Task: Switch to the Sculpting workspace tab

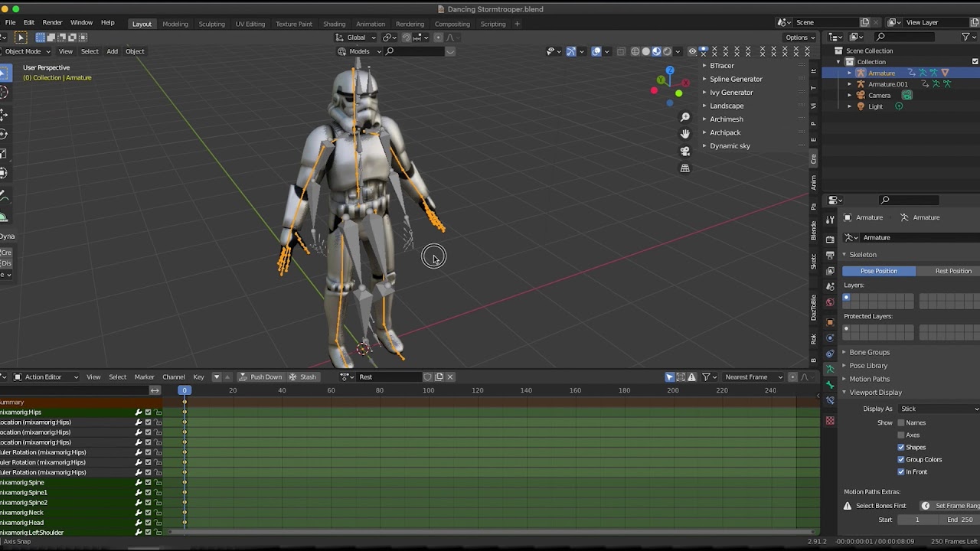Action: (212, 24)
